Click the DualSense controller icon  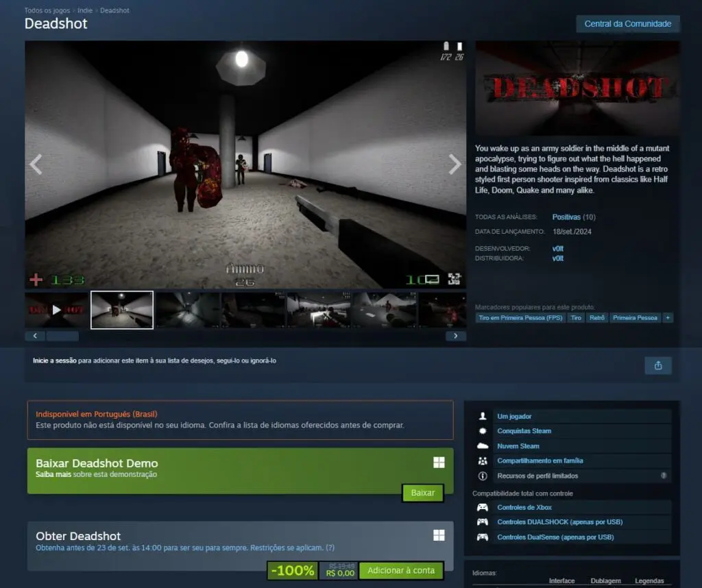483,537
